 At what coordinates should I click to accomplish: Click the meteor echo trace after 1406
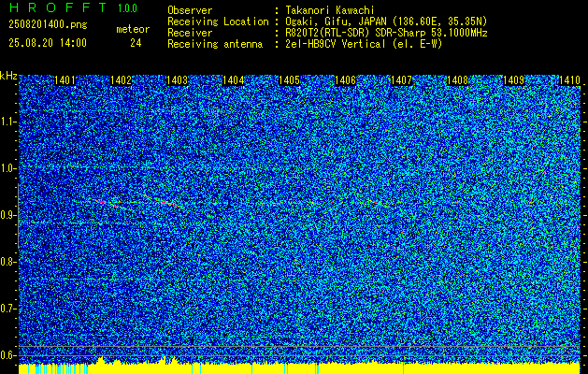[379, 203]
